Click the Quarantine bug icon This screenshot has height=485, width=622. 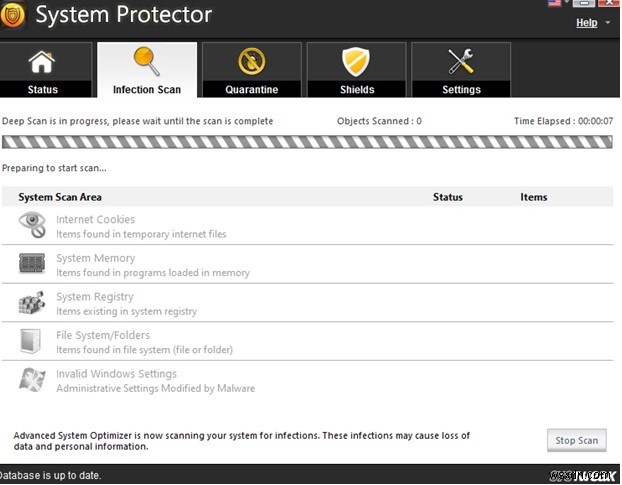(x=251, y=61)
